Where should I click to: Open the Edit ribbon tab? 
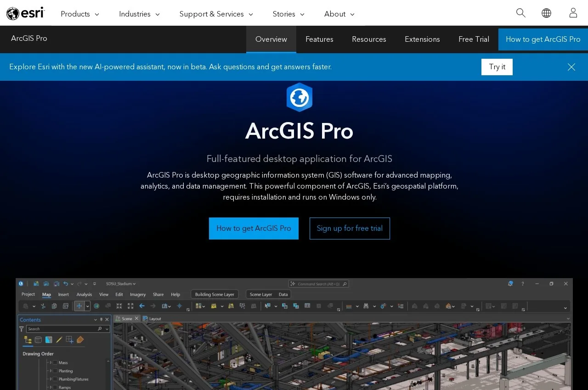pos(119,295)
